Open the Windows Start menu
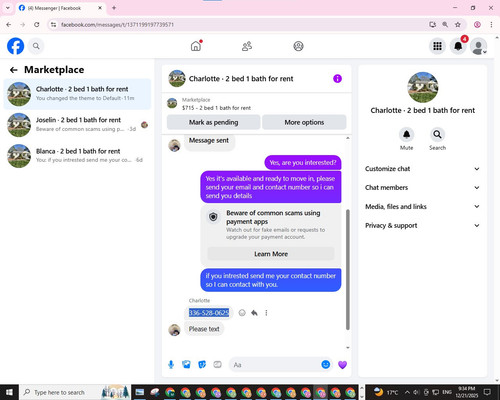Image resolution: width=500 pixels, height=400 pixels. click(9, 392)
